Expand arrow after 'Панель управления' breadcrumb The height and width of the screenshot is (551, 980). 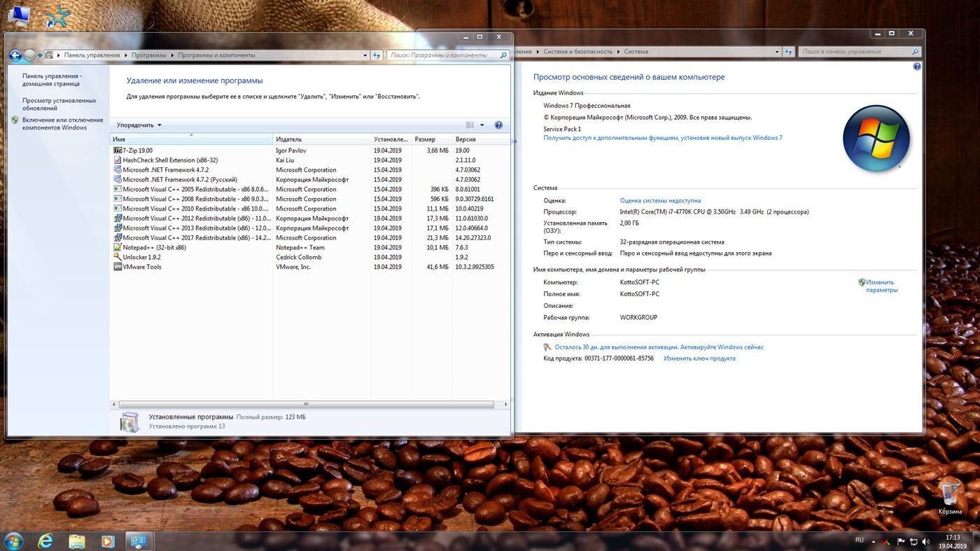(125, 55)
